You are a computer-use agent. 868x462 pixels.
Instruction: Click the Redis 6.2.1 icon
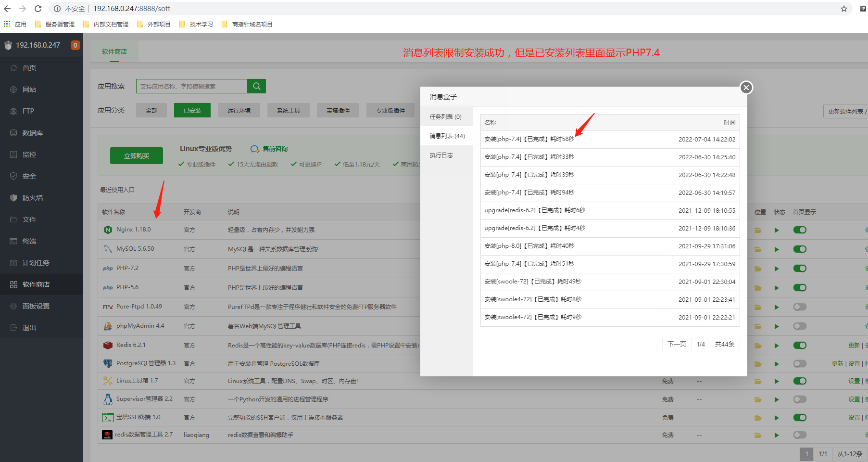(x=108, y=345)
